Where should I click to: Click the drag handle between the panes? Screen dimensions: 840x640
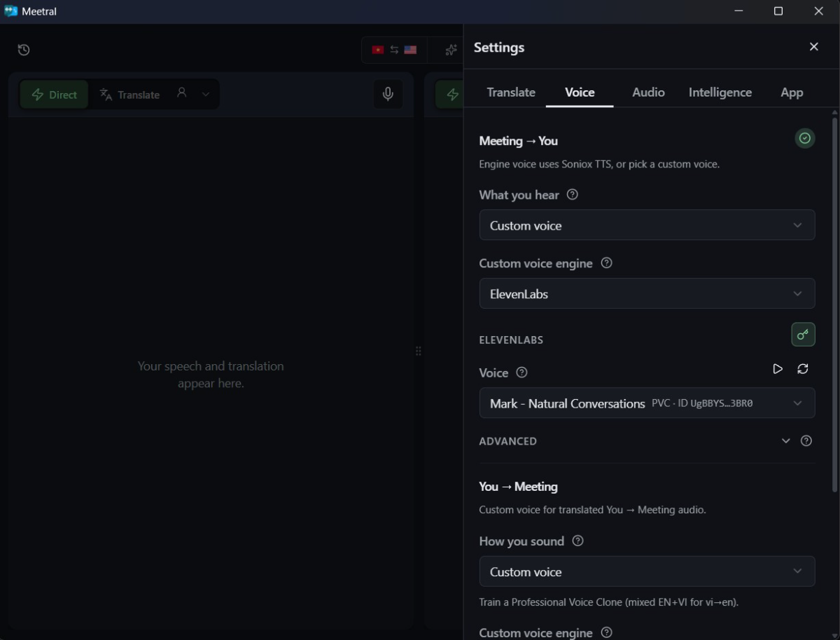coord(419,351)
